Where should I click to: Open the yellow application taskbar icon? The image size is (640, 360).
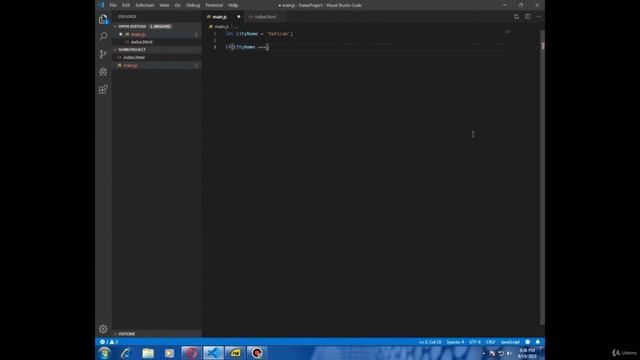pos(235,353)
